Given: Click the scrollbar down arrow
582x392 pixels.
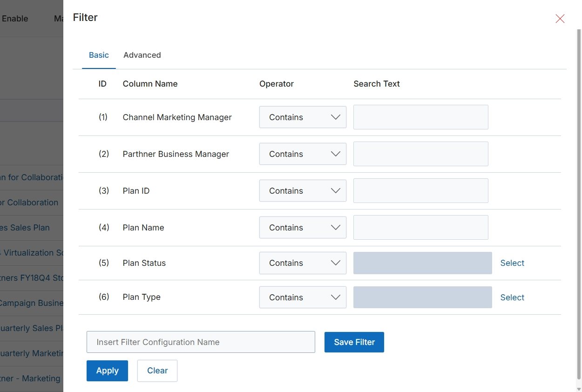Looking at the screenshot, I should point(579,389).
